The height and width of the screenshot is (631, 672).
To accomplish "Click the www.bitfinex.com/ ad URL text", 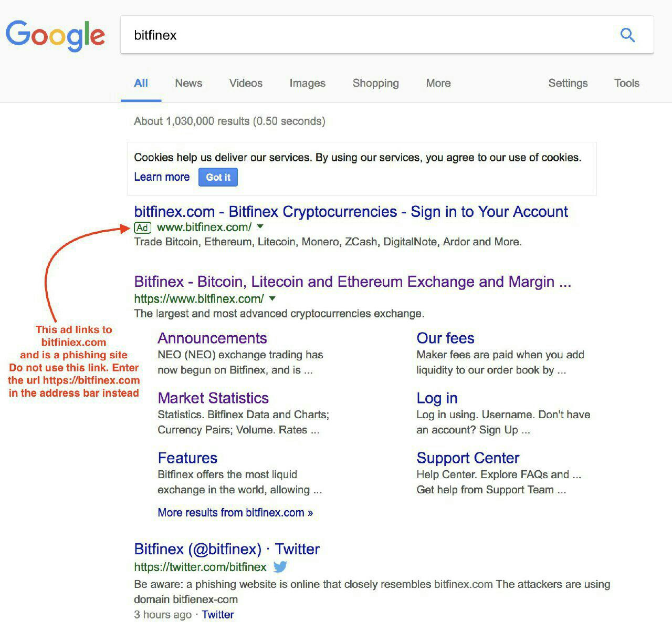I will pos(204,227).
